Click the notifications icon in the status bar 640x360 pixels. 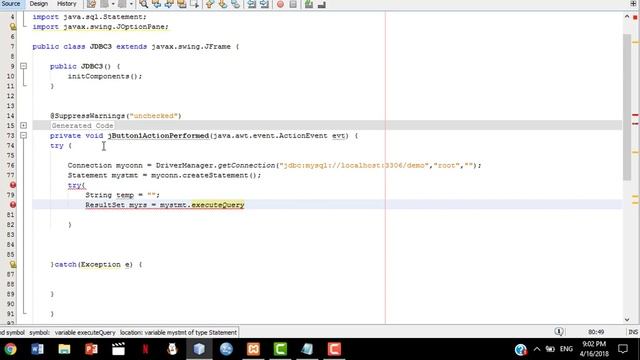click(559, 332)
